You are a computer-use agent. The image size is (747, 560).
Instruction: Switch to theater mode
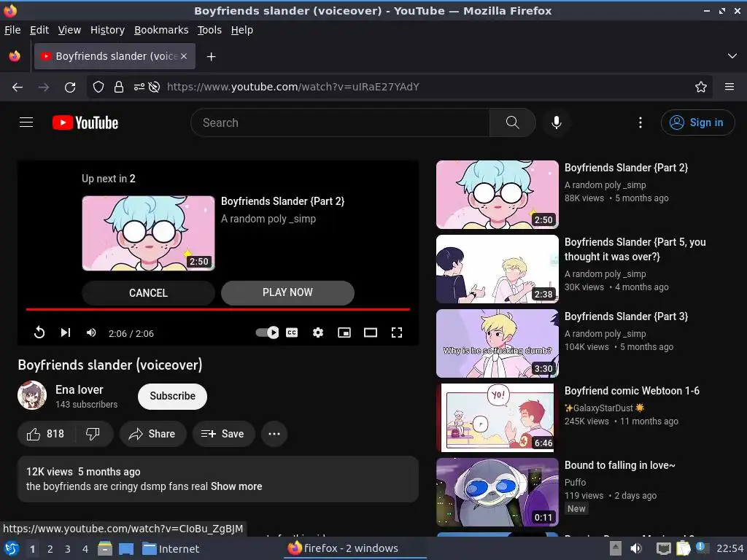pyautogui.click(x=370, y=332)
